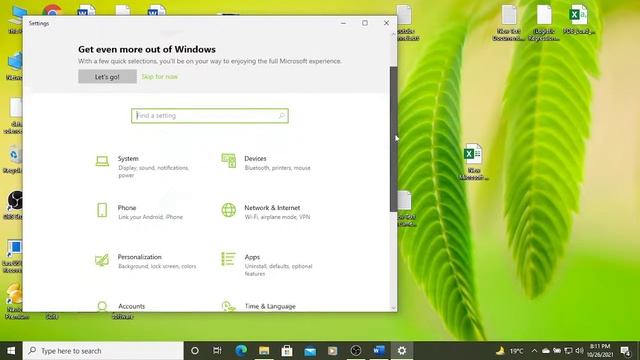
Task: Open the Accounts settings category
Action: click(122, 306)
